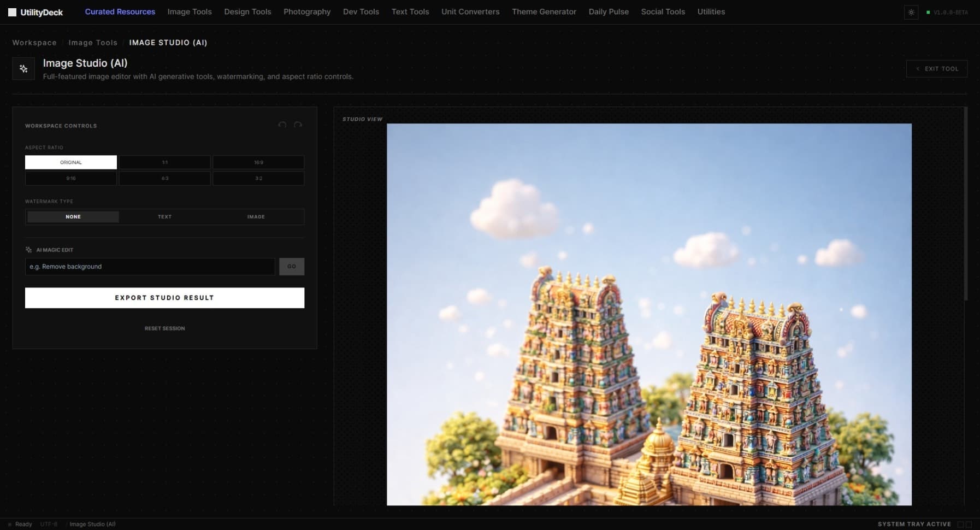Click RESET SESSION below the export button
Screen dimensions: 980x530
[164, 328]
